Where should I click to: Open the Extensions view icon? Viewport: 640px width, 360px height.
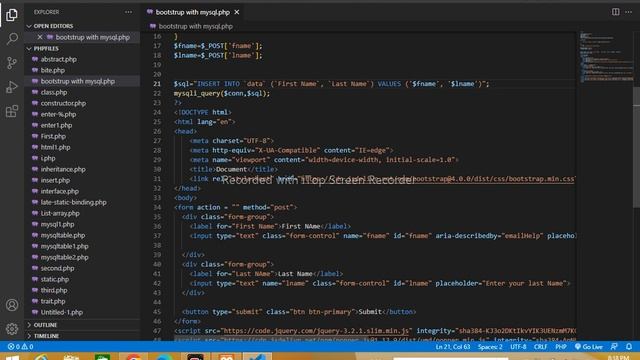12,111
